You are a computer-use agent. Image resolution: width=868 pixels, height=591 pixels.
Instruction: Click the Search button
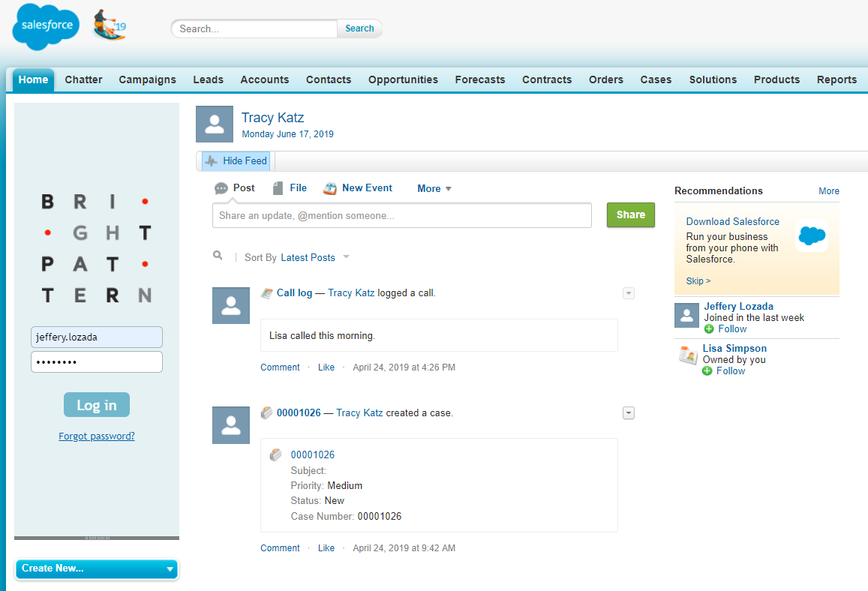pyautogui.click(x=359, y=28)
